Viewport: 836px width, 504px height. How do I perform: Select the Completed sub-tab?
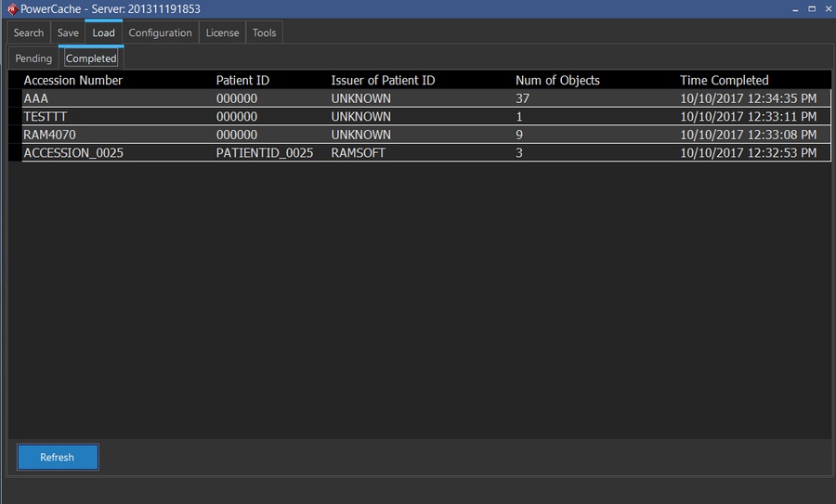coord(91,58)
